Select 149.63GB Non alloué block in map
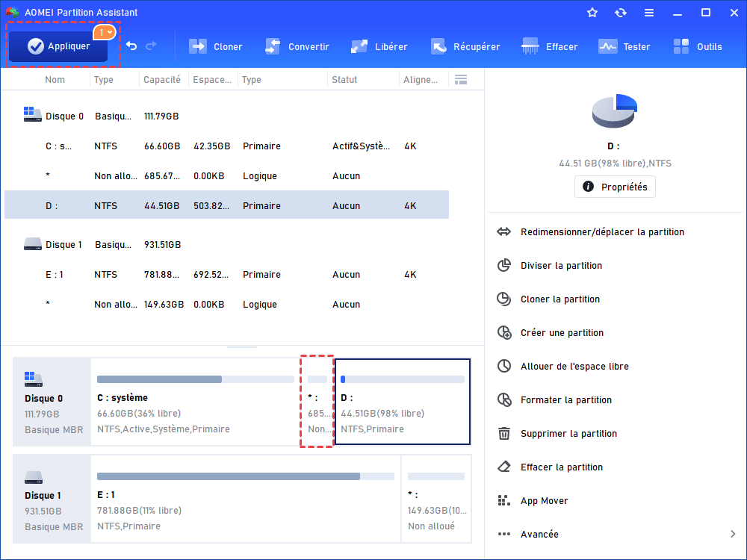The image size is (747, 560). pos(436,499)
